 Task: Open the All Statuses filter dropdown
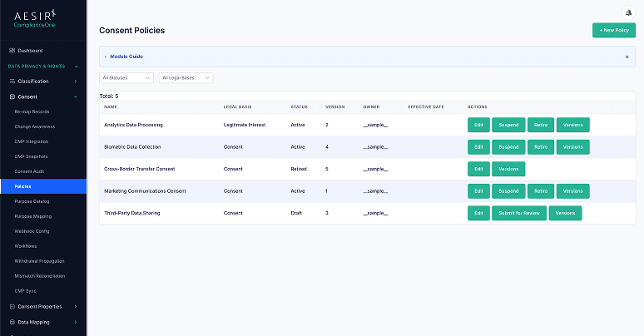coord(126,78)
